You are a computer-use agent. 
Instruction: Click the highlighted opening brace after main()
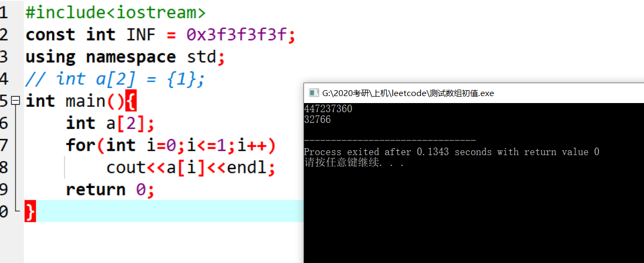click(x=130, y=101)
